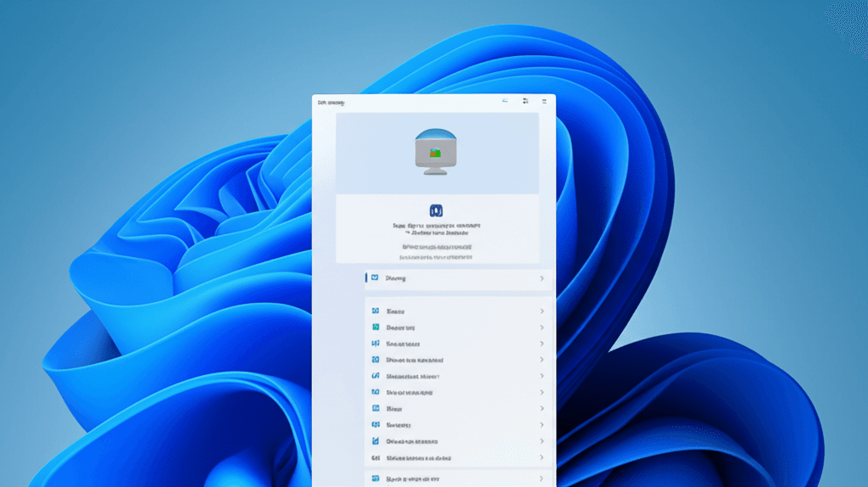The width and height of the screenshot is (868, 487).
Task: Open the partially visible row at the window's bottom
Action: tap(459, 479)
